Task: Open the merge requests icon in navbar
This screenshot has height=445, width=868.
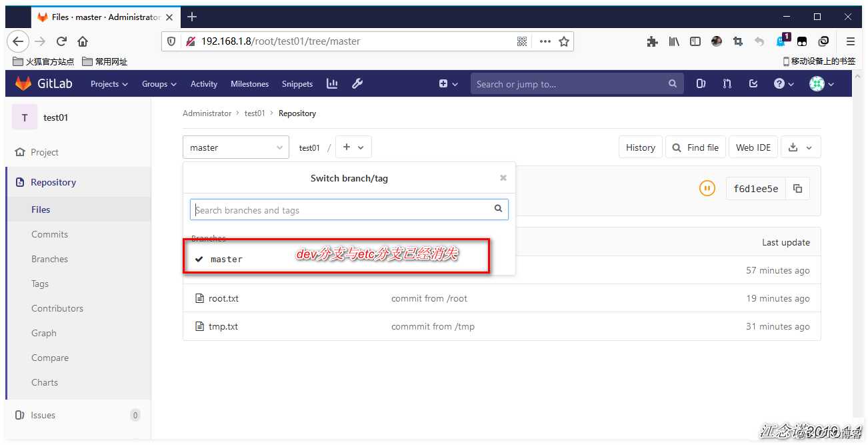Action: pos(727,84)
